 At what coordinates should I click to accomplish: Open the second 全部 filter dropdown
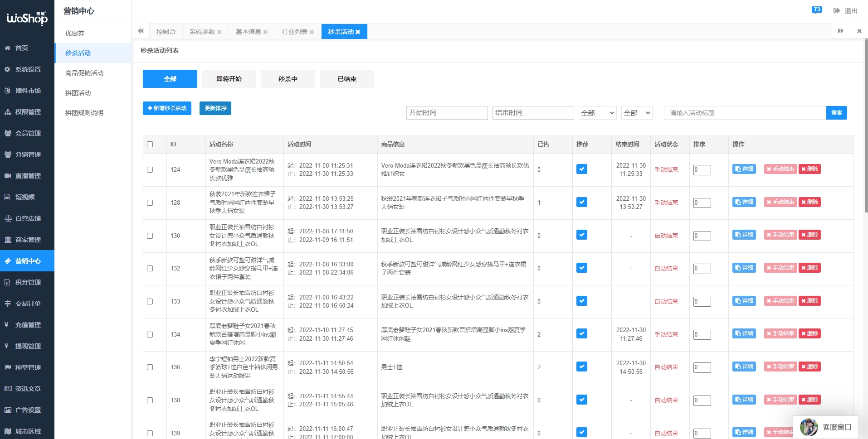636,113
